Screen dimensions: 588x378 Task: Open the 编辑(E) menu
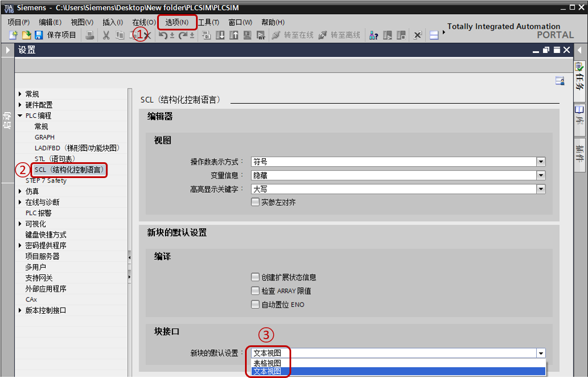[50, 23]
